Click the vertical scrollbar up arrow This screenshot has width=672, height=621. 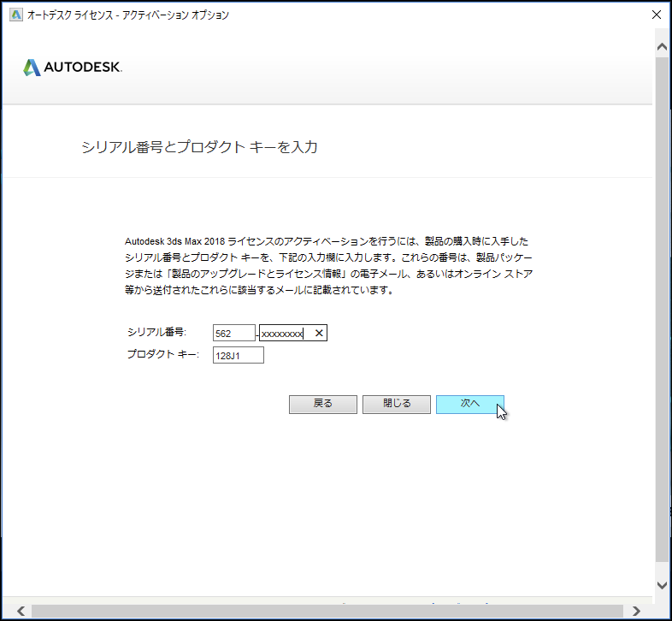click(662, 46)
